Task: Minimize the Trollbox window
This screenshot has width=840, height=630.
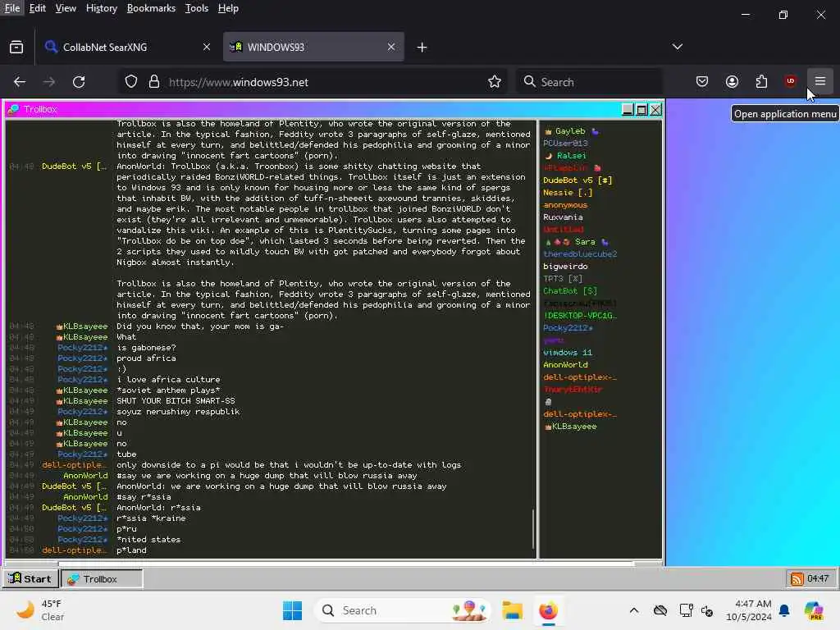Action: [x=628, y=109]
